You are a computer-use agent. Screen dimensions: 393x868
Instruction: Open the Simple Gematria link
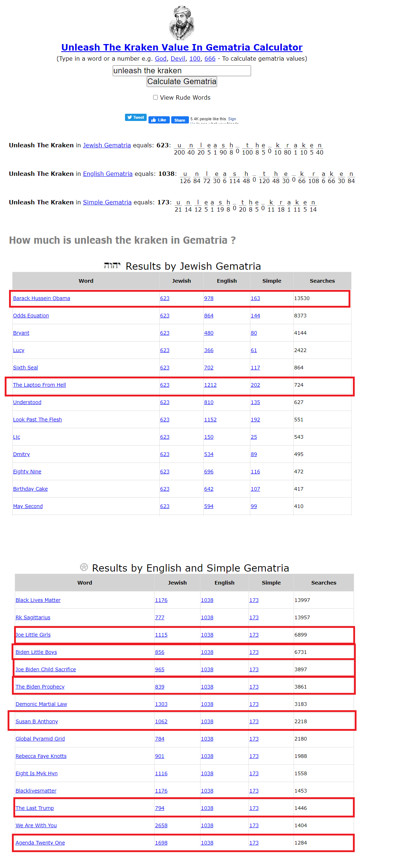pyautogui.click(x=107, y=202)
